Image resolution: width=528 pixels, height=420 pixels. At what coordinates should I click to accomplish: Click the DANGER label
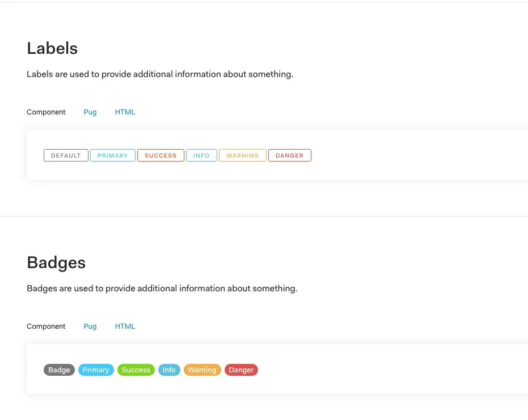click(x=289, y=155)
